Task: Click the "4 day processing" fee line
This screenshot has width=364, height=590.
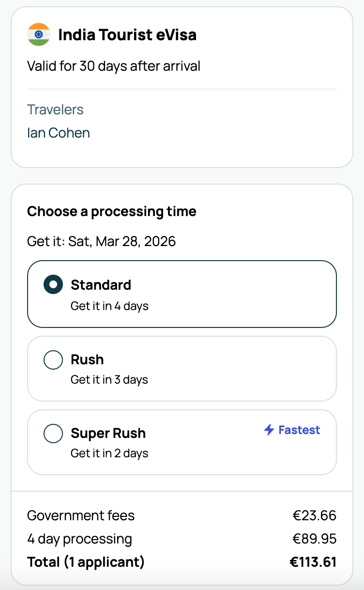Action: [x=79, y=539]
